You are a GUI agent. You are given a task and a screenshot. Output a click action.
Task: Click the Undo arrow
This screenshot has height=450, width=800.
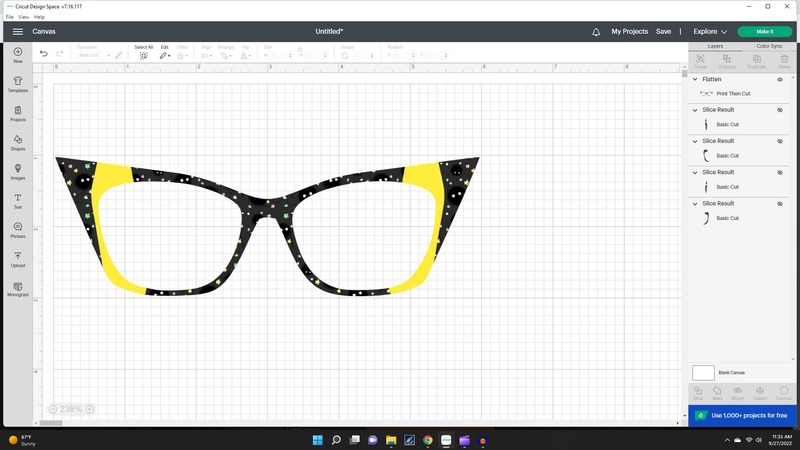pyautogui.click(x=44, y=54)
